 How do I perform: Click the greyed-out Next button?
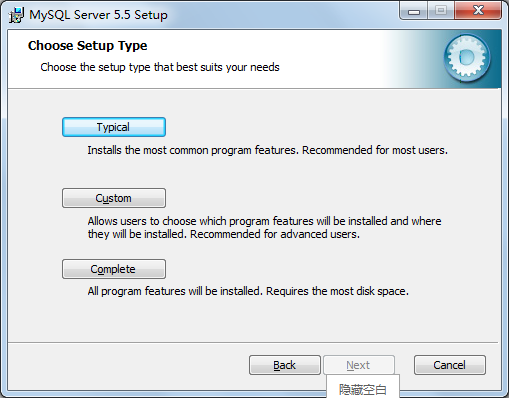click(359, 365)
